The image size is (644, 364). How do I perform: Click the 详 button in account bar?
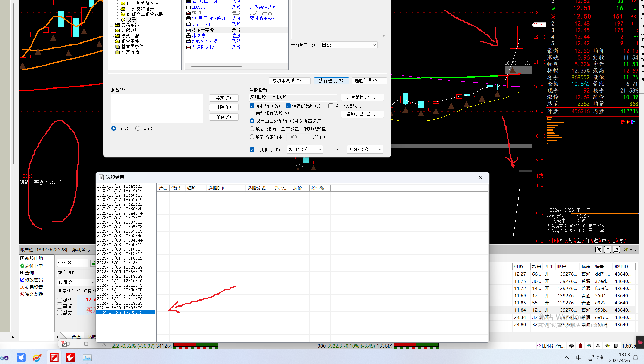pos(608,249)
